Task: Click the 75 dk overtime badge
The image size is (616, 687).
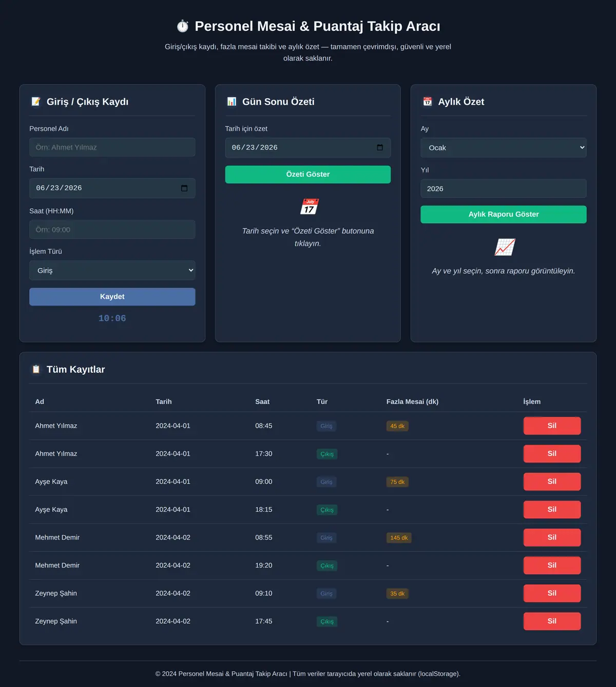Action: point(397,482)
